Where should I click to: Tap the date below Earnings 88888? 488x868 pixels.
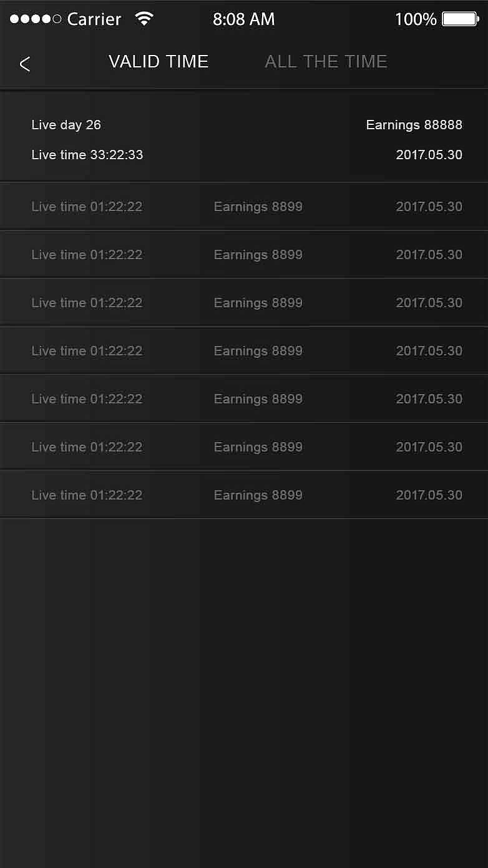429,155
